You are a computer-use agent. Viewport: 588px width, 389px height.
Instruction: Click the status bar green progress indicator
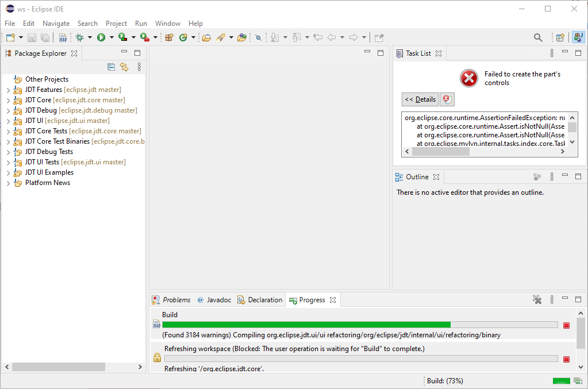pyautogui.click(x=562, y=381)
